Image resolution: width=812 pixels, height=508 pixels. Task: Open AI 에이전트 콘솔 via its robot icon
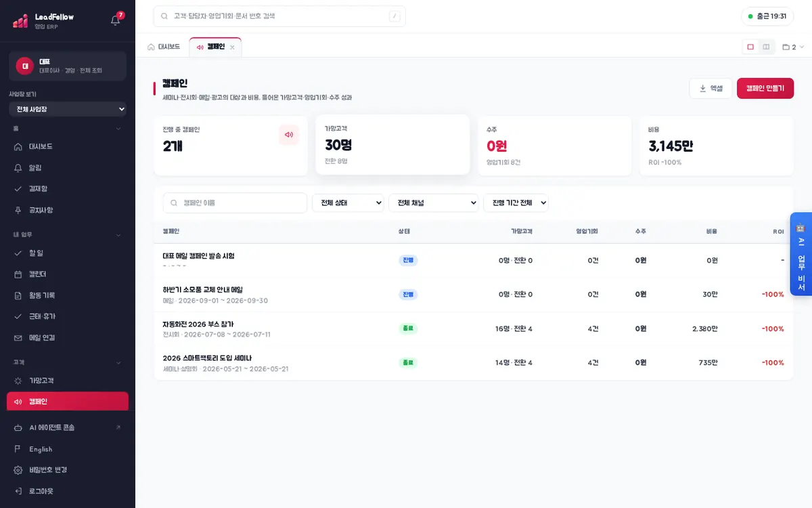coord(18,428)
